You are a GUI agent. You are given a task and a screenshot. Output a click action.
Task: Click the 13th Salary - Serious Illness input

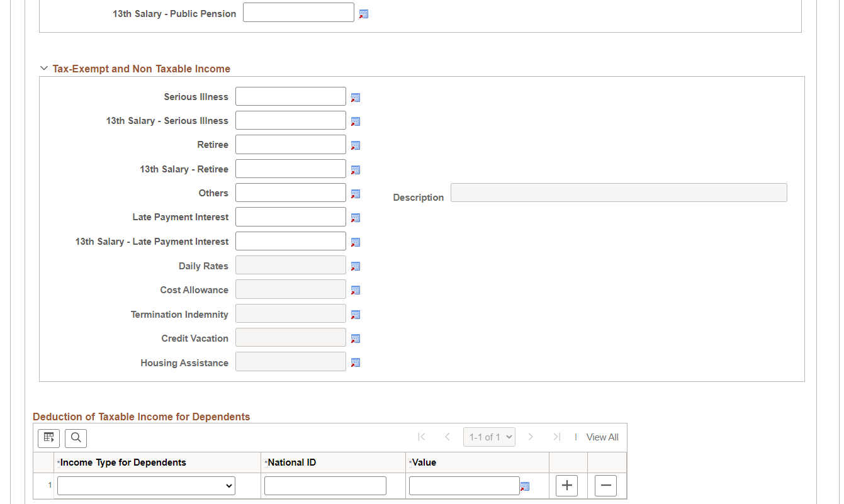[291, 120]
